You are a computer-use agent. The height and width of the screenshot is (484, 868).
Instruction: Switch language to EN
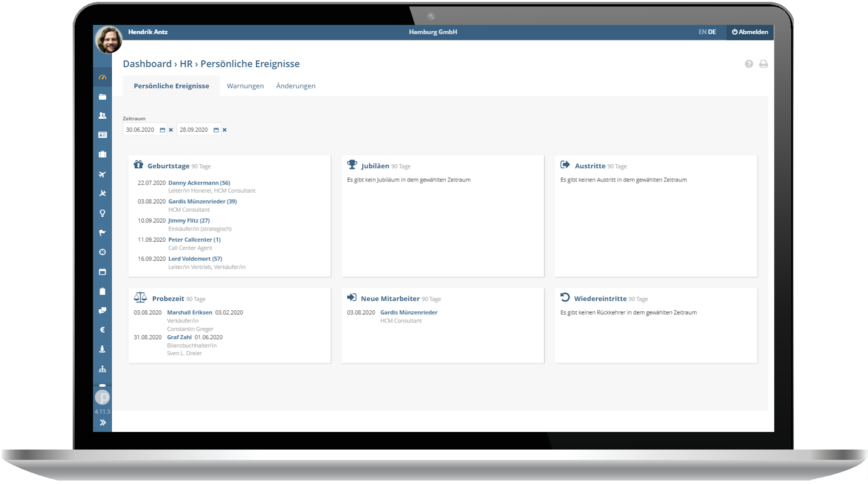(702, 32)
